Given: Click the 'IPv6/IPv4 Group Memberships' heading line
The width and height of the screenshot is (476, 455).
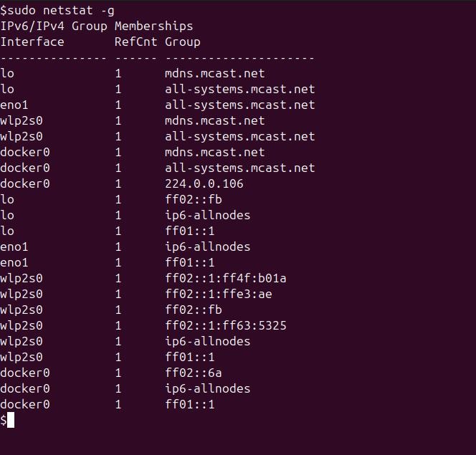Looking at the screenshot, I should coord(97,26).
